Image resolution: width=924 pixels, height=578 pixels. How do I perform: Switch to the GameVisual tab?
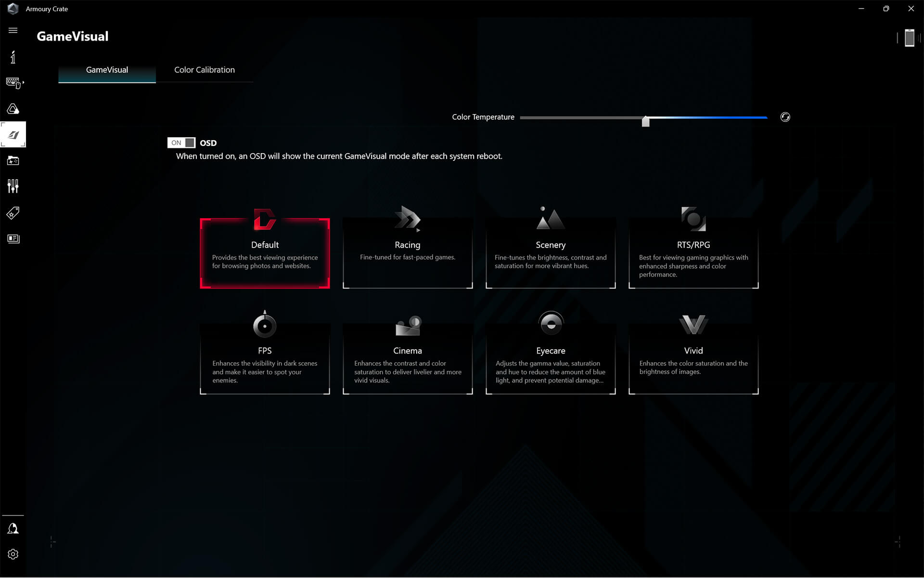click(x=107, y=69)
